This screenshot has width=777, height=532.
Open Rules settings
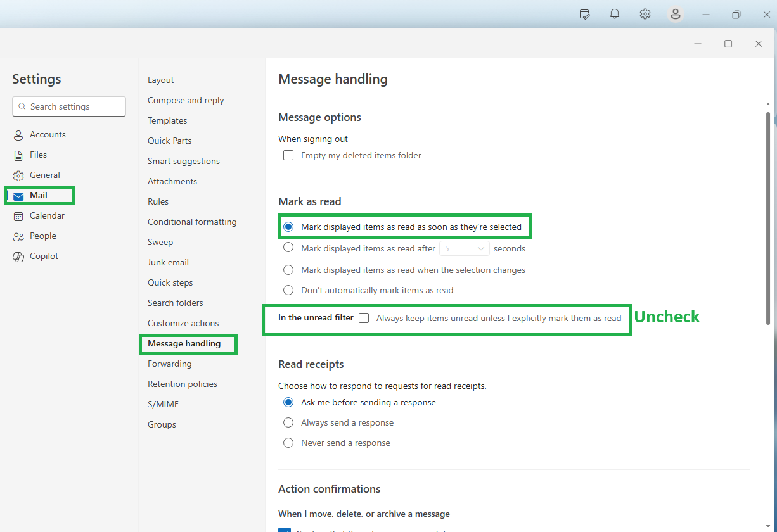158,201
